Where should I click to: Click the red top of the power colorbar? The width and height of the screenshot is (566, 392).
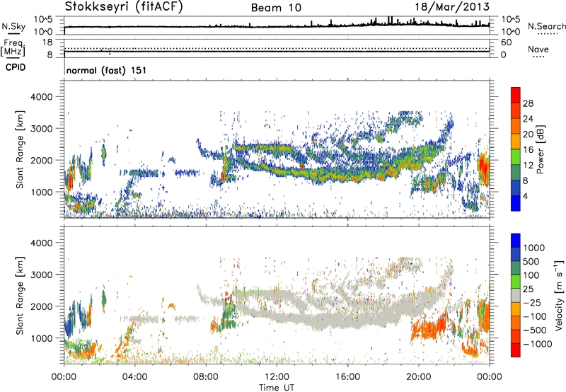516,95
